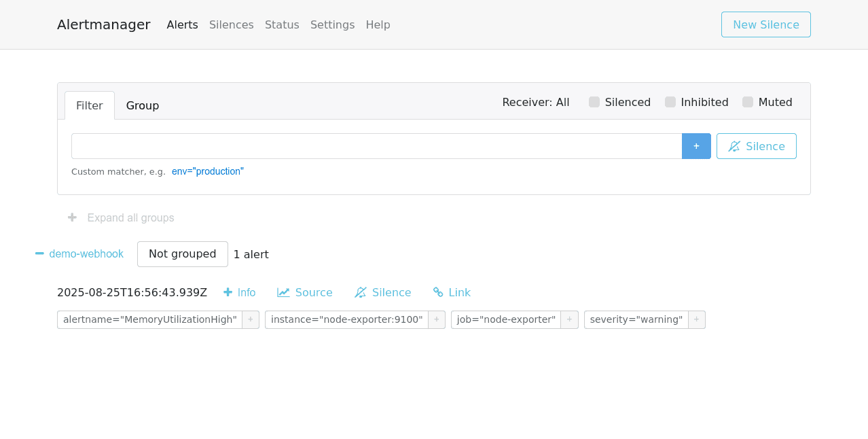Toggle the Muted alerts checkbox
Image resolution: width=868 pixels, height=439 pixels.
(x=748, y=102)
